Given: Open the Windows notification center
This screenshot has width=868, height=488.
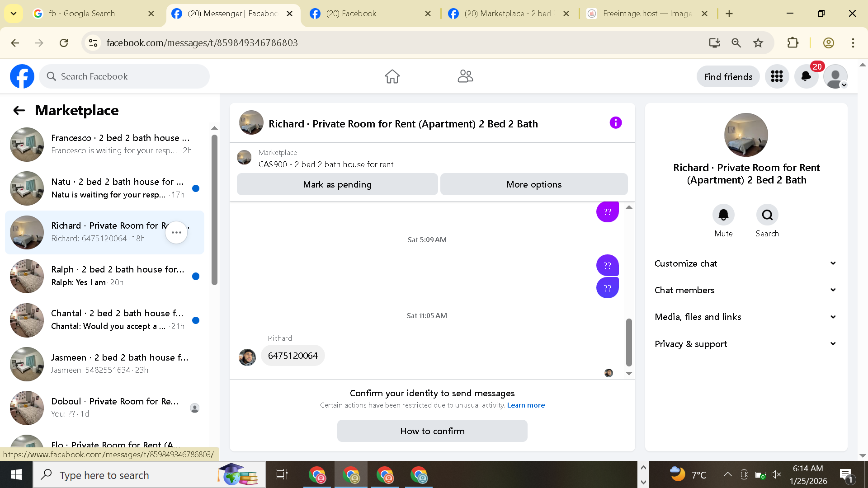Looking at the screenshot, I should [x=846, y=475].
